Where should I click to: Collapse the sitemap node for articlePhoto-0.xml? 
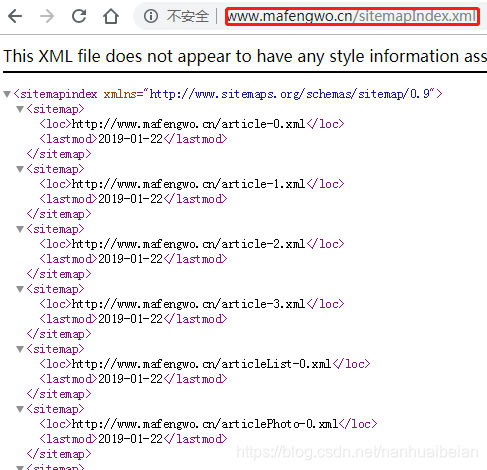coord(20,409)
